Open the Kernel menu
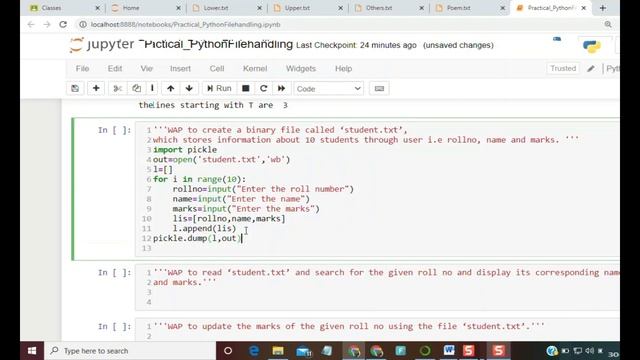Image resolution: width=640 pixels, height=360 pixels. coord(255,69)
